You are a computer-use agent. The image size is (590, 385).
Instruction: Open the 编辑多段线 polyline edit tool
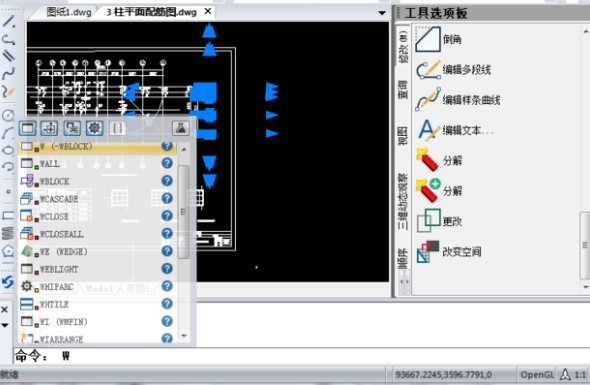coord(453,70)
